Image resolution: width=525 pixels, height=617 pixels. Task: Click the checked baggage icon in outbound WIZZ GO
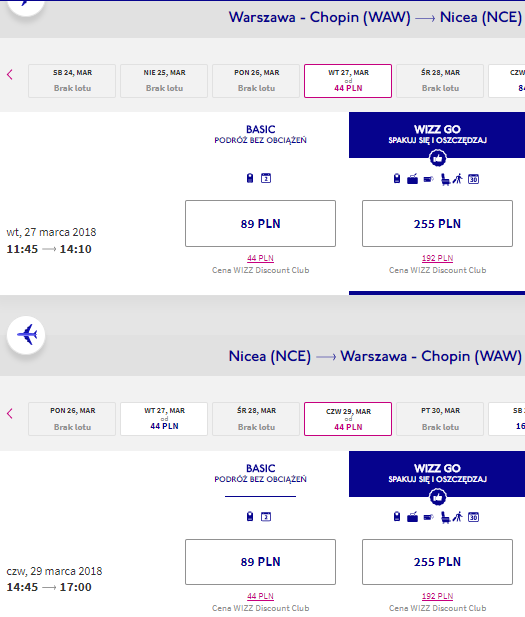point(412,179)
